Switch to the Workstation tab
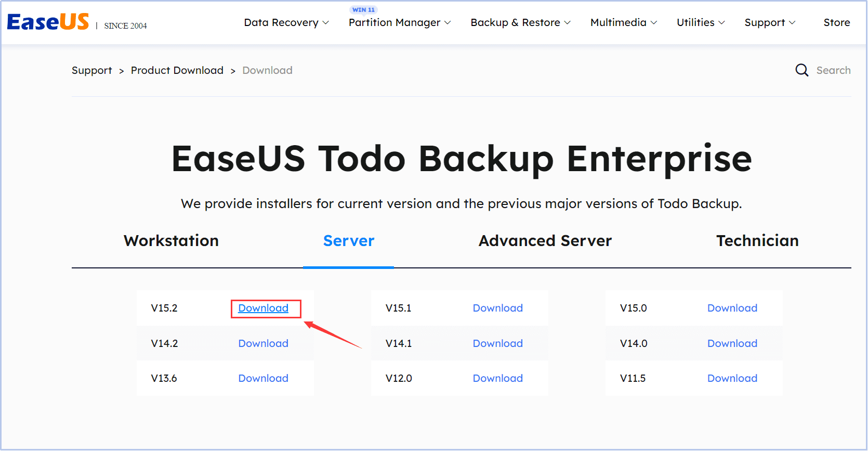Viewport: 868px width, 451px height. [171, 241]
